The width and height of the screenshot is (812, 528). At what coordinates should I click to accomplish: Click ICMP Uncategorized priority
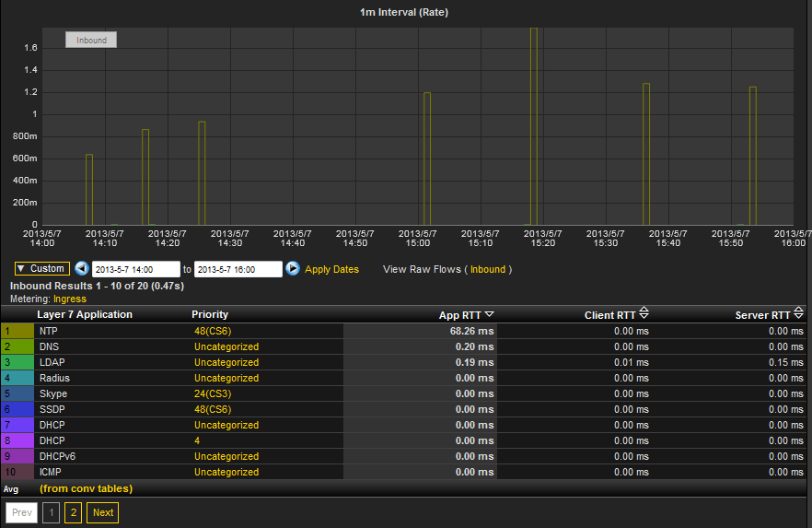click(226, 472)
